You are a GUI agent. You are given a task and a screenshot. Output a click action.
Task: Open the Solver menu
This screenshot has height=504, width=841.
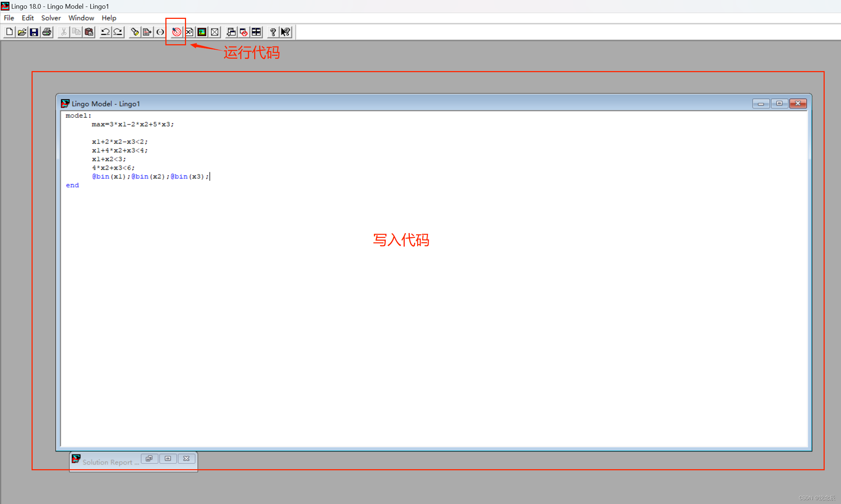pos(51,18)
